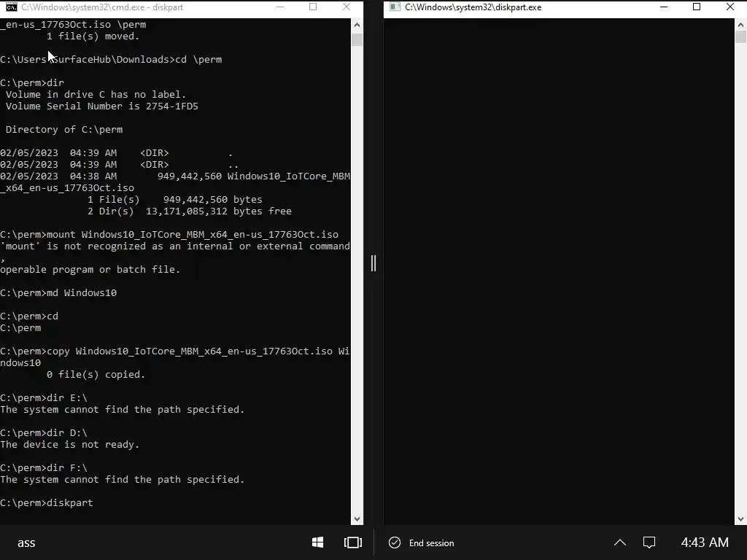Maximize the cmd.exe window
Image resolution: width=747 pixels, height=560 pixels.
pyautogui.click(x=313, y=7)
